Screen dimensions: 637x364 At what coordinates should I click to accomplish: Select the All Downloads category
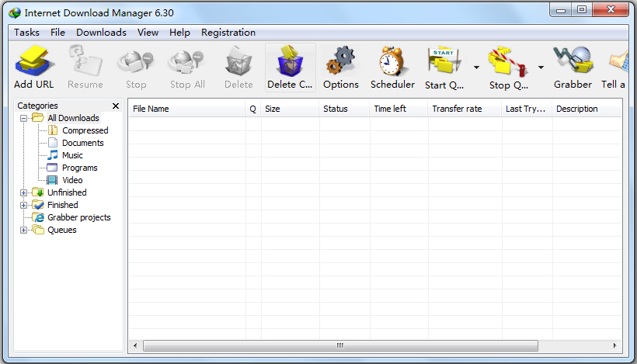[73, 118]
